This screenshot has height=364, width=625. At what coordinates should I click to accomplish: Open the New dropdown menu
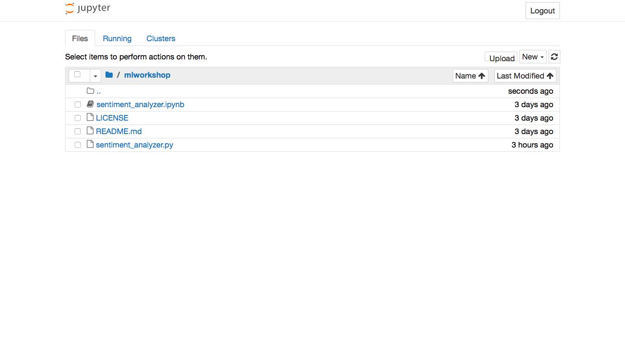(x=533, y=57)
